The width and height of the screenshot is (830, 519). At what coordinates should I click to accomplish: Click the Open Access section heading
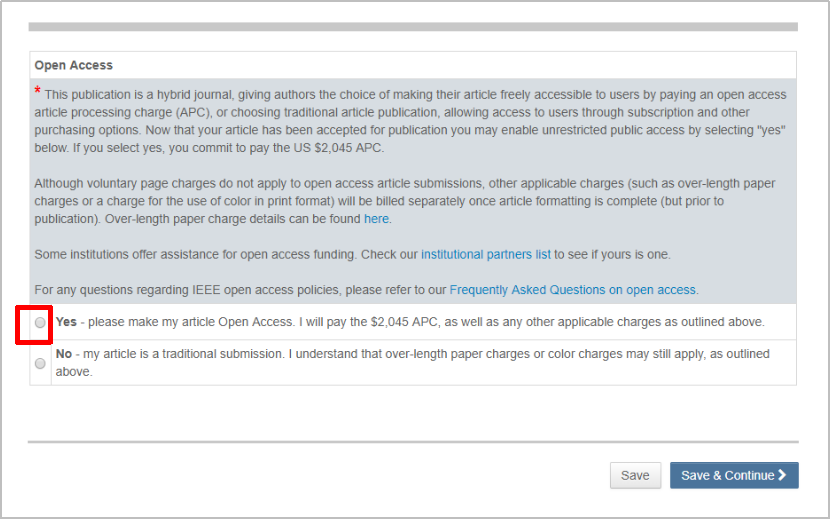pos(74,65)
